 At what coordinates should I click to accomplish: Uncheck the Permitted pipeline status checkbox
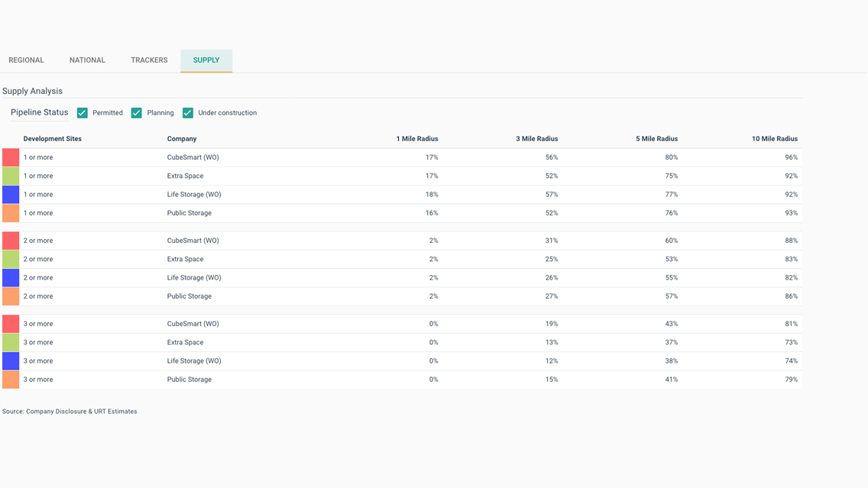point(83,113)
